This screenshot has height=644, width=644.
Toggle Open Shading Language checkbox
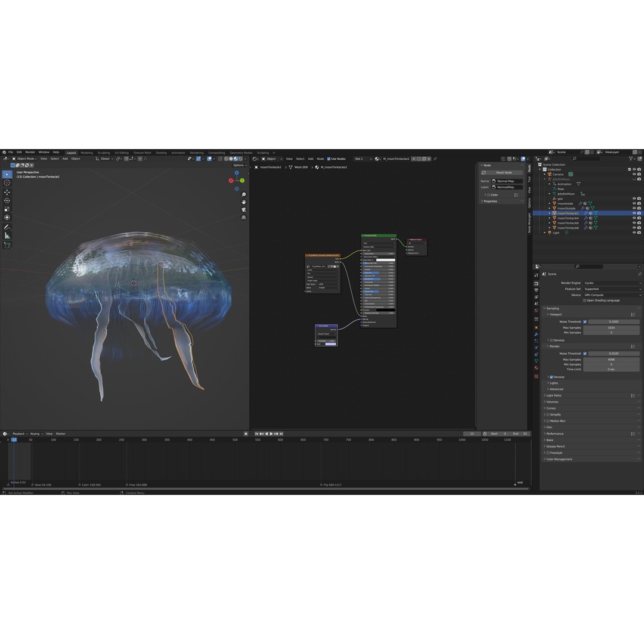point(584,301)
